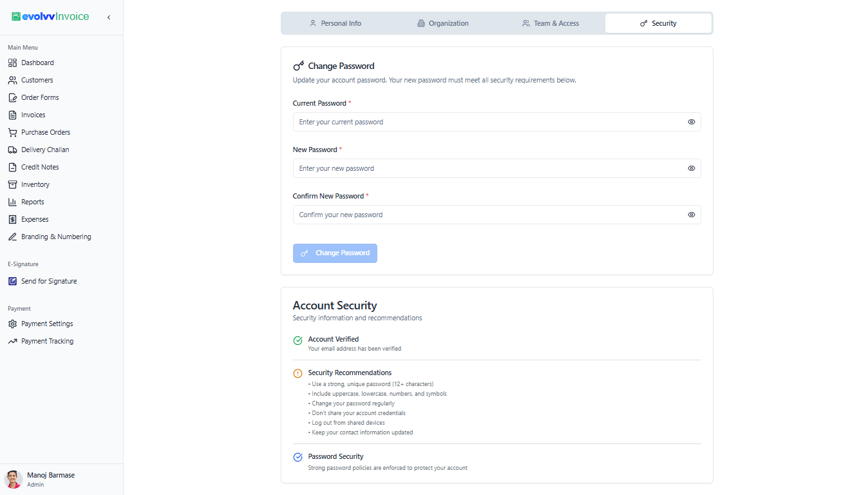Switch to the Personal Info tab

(335, 23)
